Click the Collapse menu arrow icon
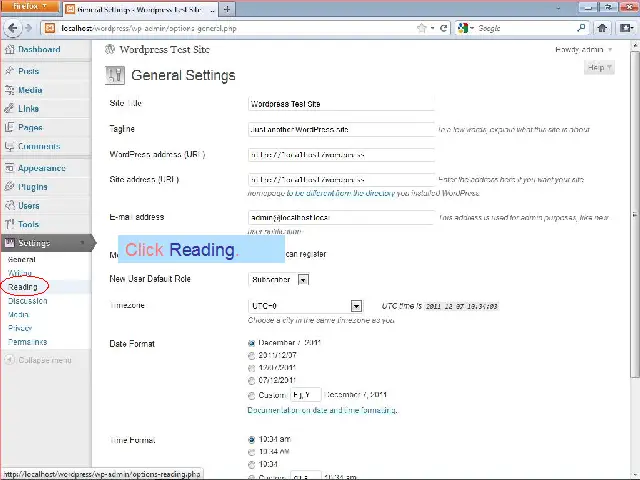The height and width of the screenshot is (480, 640). [10, 360]
